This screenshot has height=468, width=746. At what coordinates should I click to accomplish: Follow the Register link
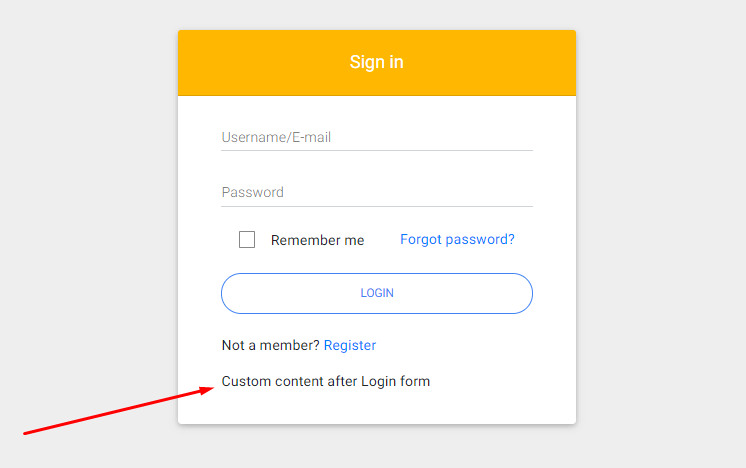click(x=350, y=345)
